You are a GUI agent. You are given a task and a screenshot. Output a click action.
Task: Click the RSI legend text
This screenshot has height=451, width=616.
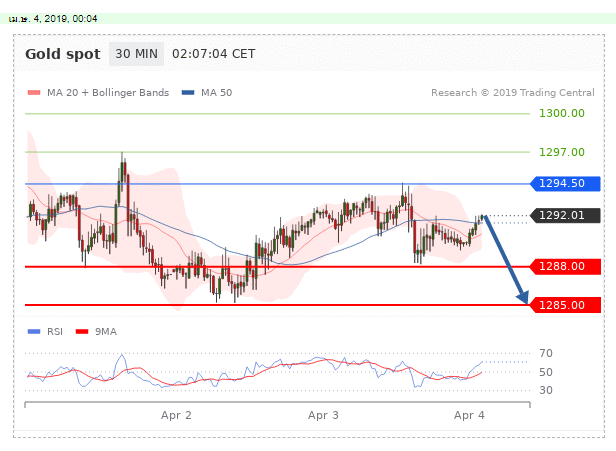click(55, 332)
